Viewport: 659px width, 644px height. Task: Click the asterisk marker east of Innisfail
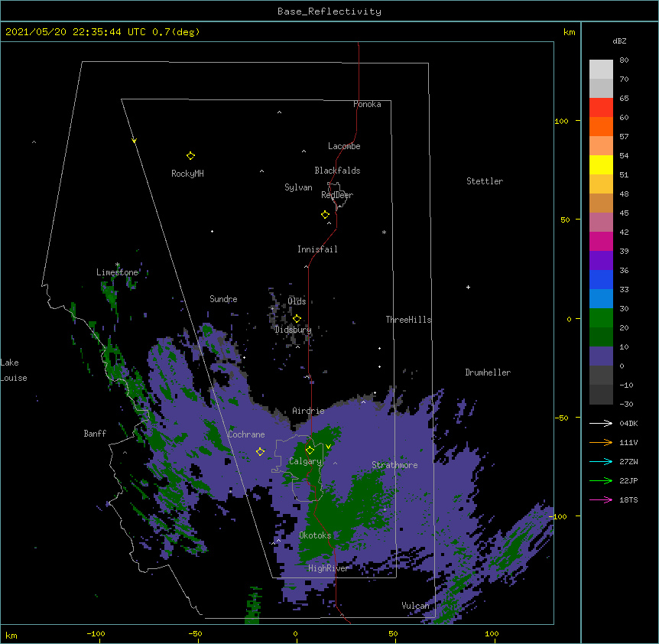coord(384,232)
